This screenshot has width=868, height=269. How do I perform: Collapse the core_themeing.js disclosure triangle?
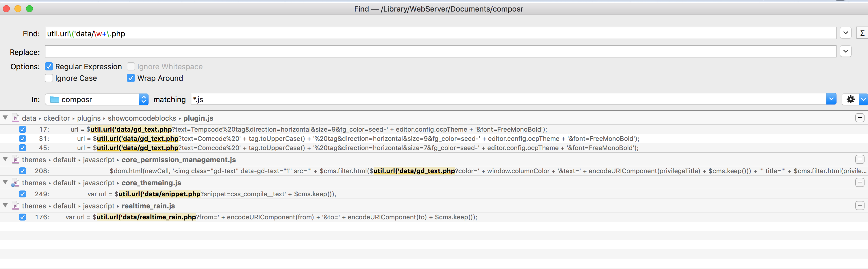point(5,182)
